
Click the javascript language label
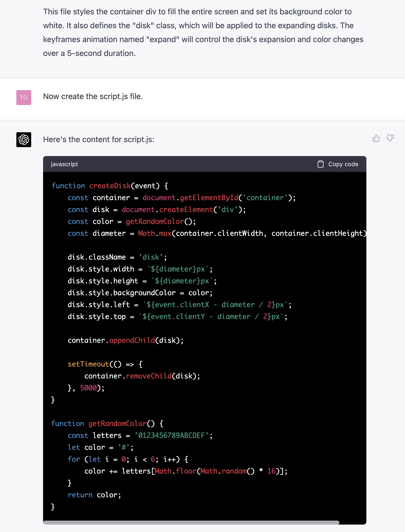coord(64,164)
